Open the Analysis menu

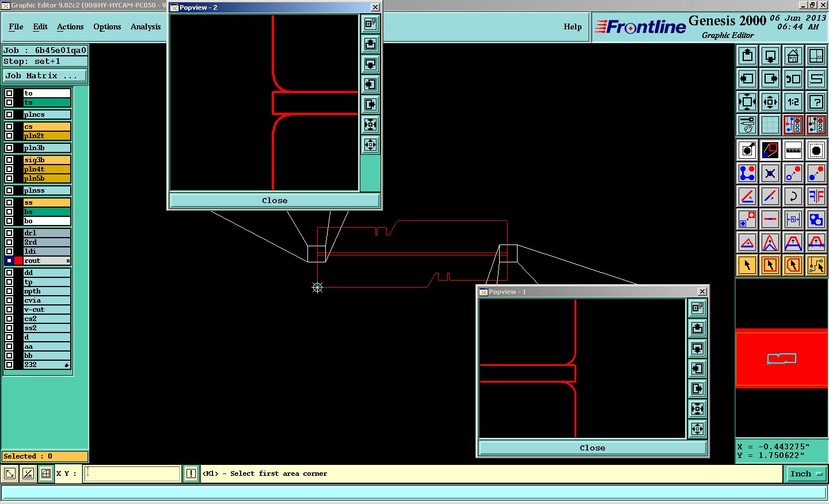(146, 26)
